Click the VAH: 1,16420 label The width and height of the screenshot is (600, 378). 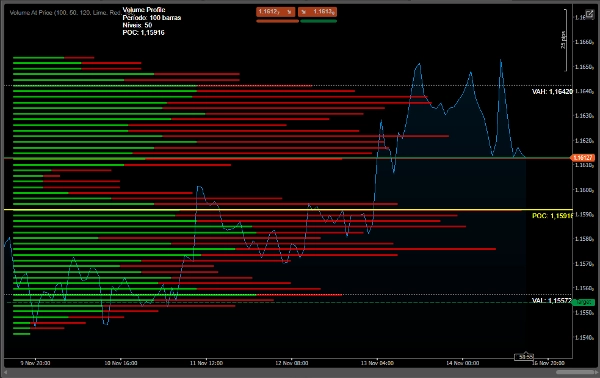tap(553, 92)
